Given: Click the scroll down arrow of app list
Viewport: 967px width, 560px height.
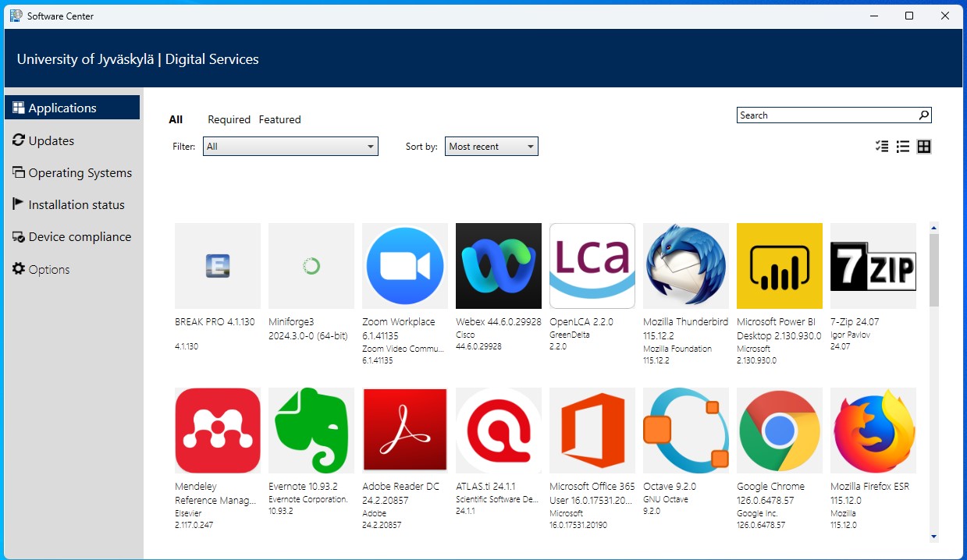Looking at the screenshot, I should 933,537.
